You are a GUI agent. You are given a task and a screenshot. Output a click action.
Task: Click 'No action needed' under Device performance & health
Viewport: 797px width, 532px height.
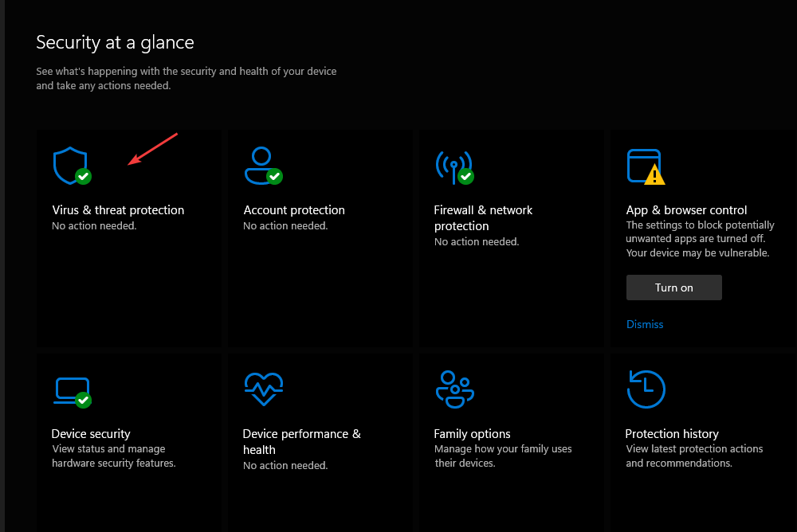click(x=285, y=465)
